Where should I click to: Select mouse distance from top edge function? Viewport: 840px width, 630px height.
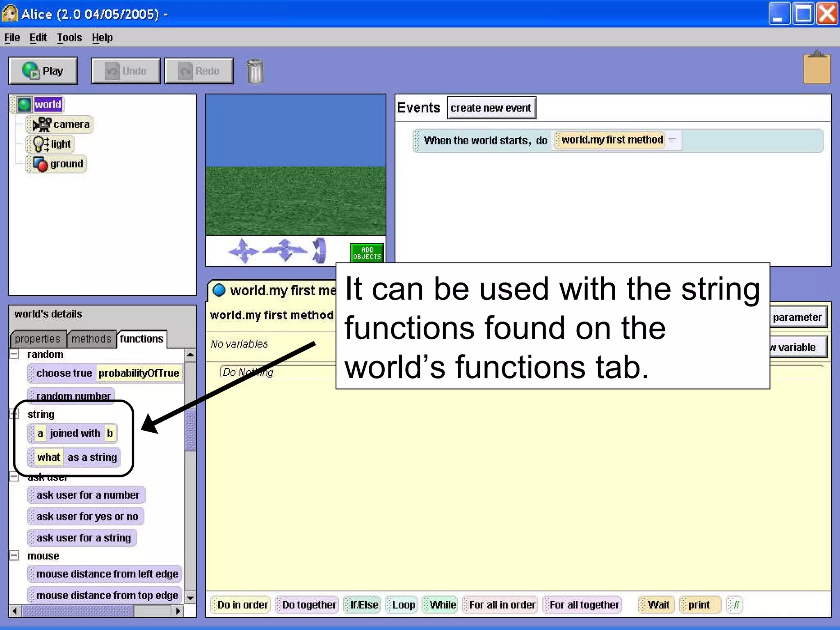[105, 595]
